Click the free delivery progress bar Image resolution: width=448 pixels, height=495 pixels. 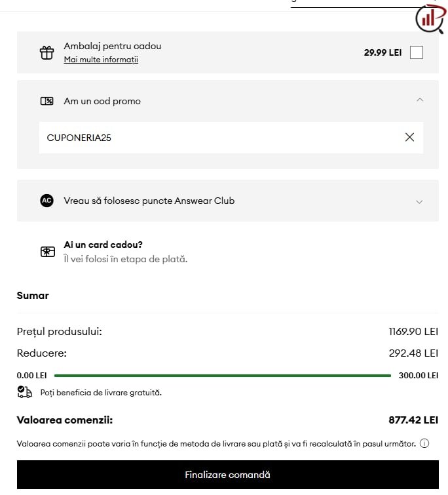tap(223, 376)
